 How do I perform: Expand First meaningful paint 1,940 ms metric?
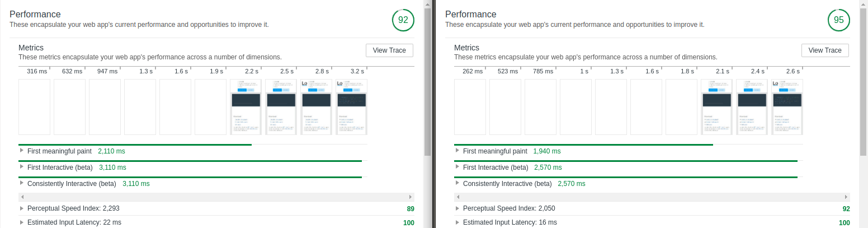tap(457, 151)
